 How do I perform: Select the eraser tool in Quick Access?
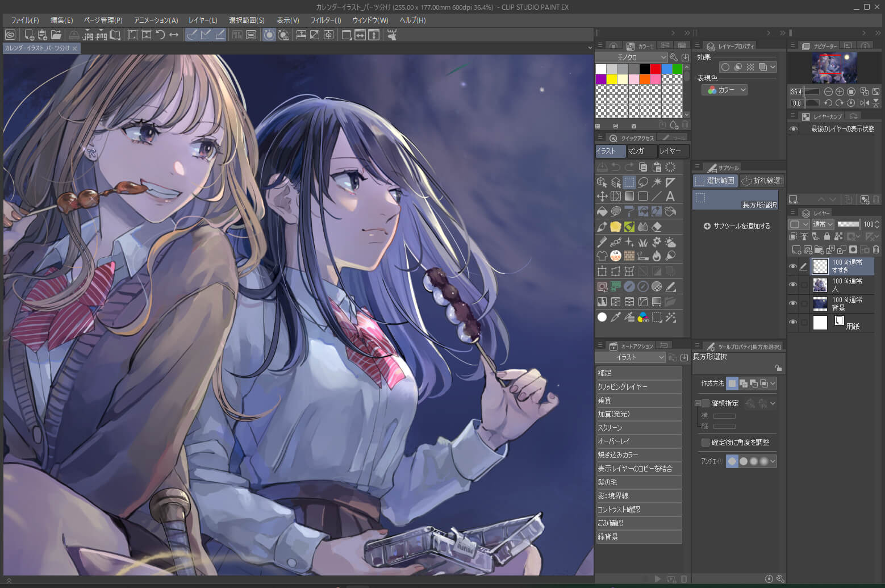[657, 227]
